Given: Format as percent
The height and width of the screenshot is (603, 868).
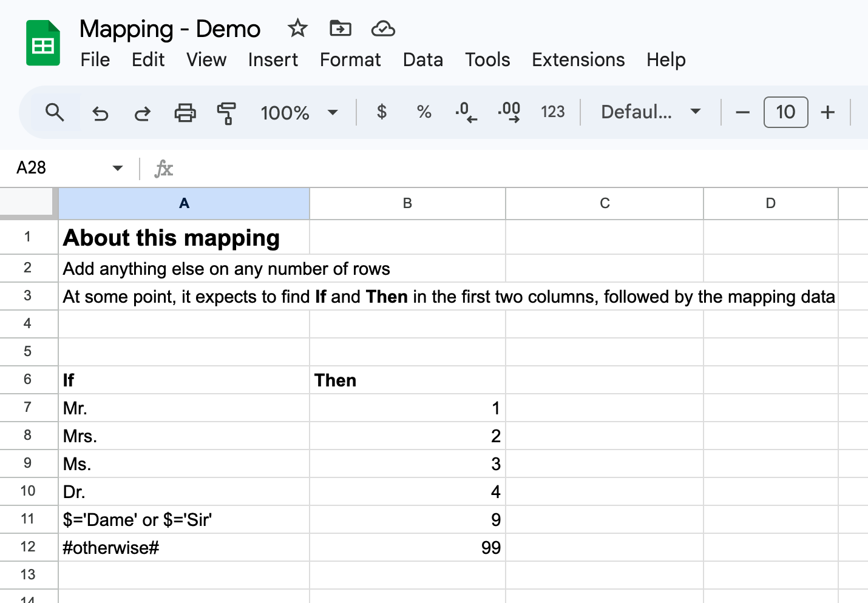Looking at the screenshot, I should coord(424,112).
